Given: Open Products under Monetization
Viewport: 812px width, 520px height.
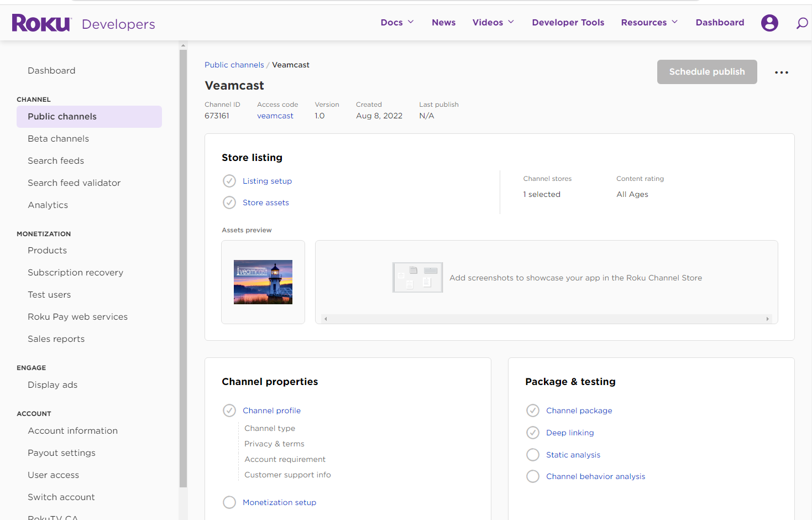Looking at the screenshot, I should (48, 251).
